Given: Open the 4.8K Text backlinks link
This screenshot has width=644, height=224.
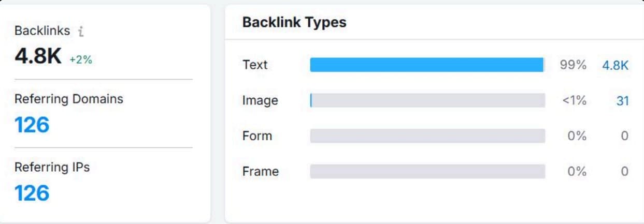Looking at the screenshot, I should point(615,66).
